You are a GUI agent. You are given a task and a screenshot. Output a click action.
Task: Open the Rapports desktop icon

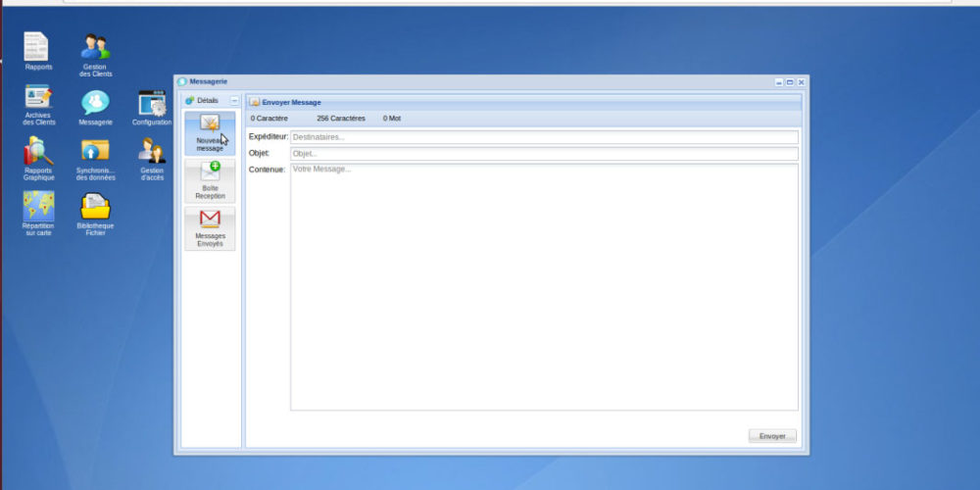pos(38,47)
